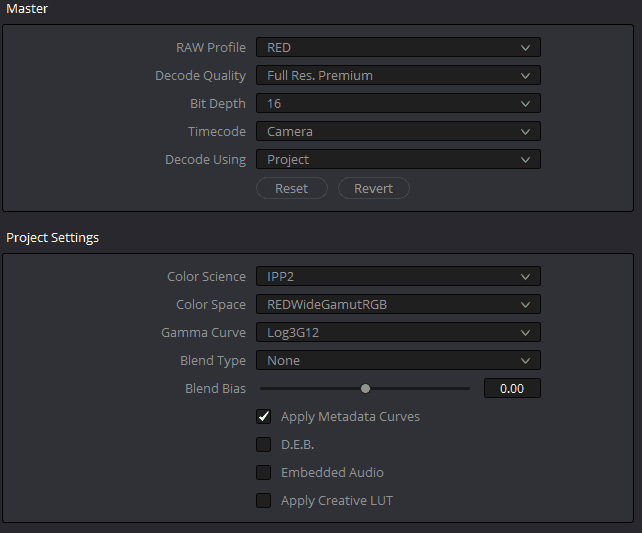Open the Color Science dropdown showing IPP2
Image resolution: width=642 pixels, height=533 pixels.
[398, 276]
